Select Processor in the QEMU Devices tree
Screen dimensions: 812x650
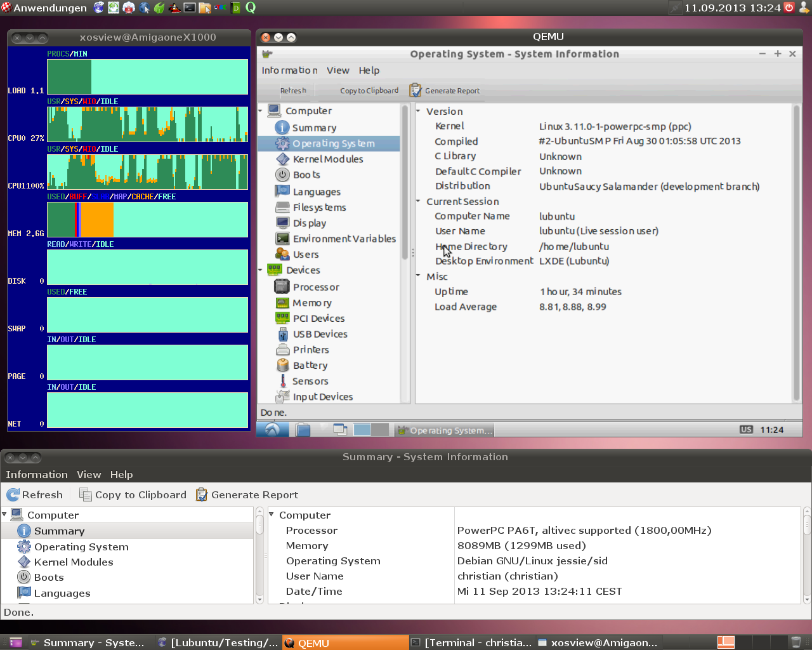[315, 287]
